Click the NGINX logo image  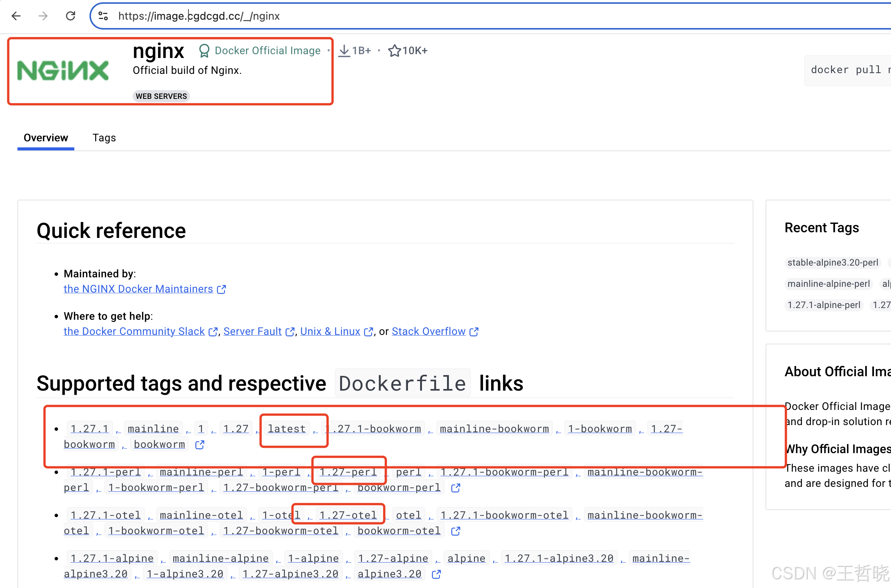pyautogui.click(x=63, y=70)
